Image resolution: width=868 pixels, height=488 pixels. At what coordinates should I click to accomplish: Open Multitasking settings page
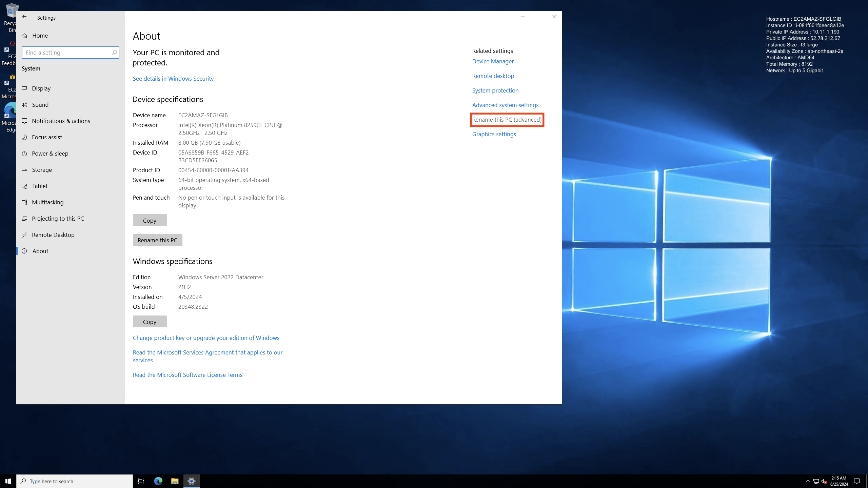point(47,202)
